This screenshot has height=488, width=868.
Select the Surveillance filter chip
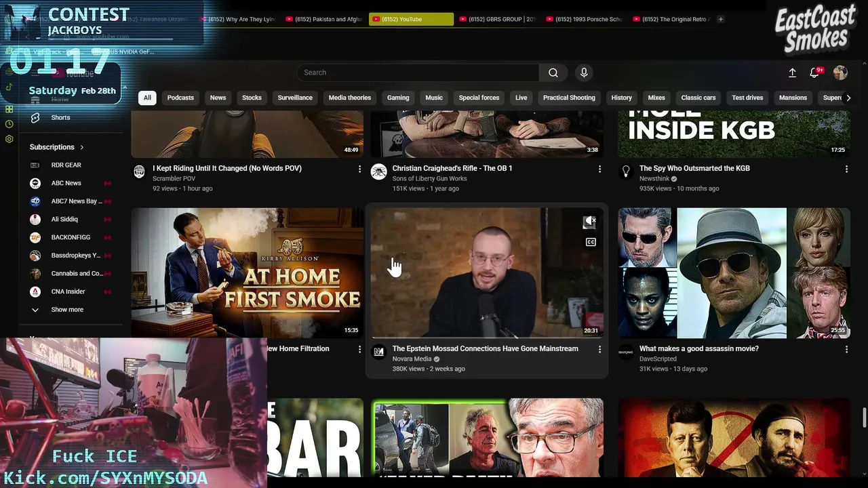click(295, 98)
